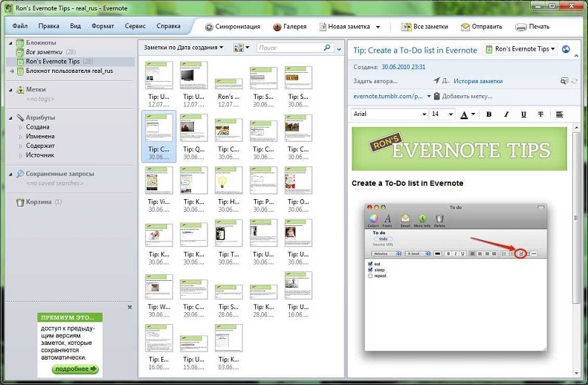
Task: Open Заметки по Дата создания sort dropdown
Action: click(184, 48)
